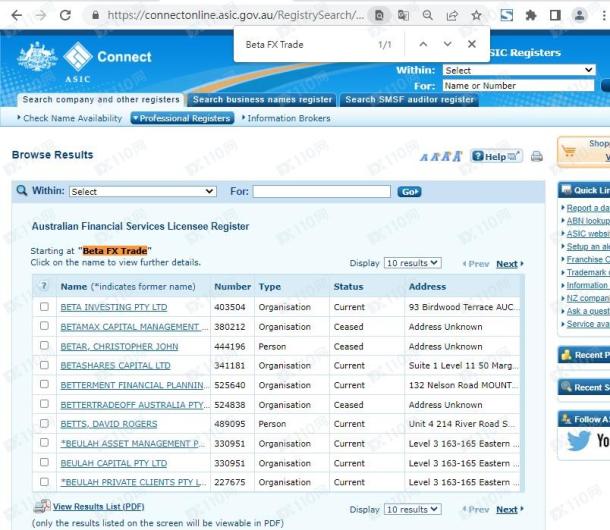Select Search company and other registers tab
Viewport: 610px width, 530px height.
click(x=101, y=100)
